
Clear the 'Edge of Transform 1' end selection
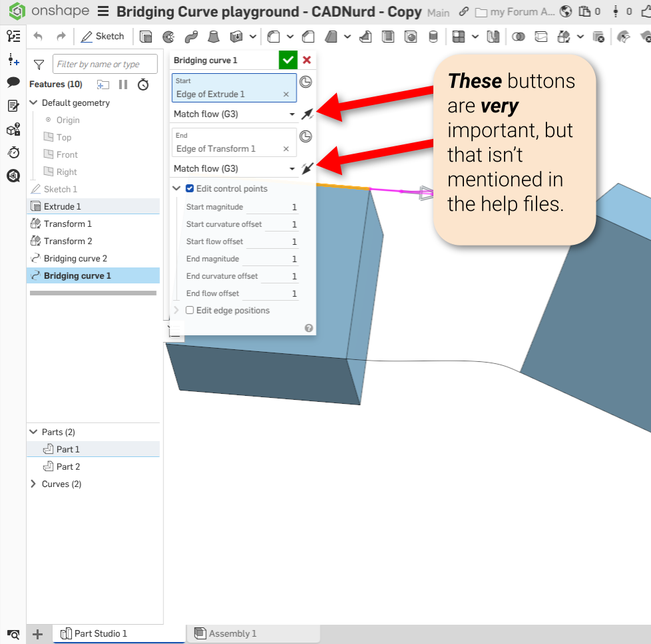pos(286,148)
